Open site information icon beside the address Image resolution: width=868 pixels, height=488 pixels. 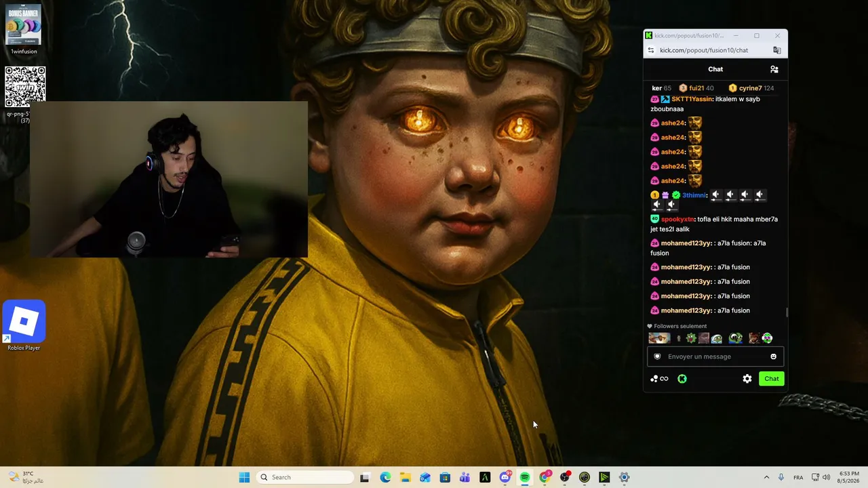point(651,50)
